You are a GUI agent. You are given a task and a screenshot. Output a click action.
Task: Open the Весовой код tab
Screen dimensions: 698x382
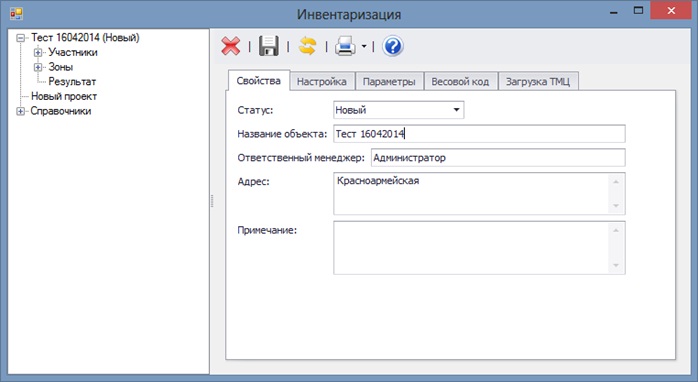460,81
